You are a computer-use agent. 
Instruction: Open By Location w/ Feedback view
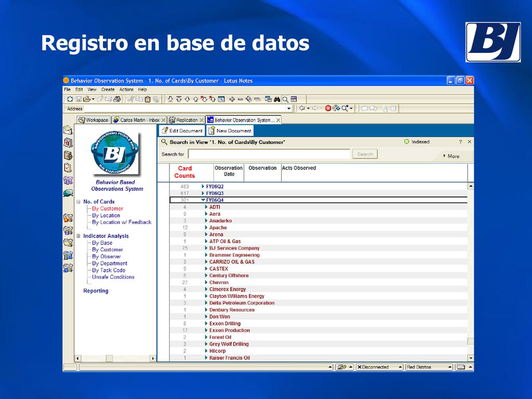click(122, 222)
